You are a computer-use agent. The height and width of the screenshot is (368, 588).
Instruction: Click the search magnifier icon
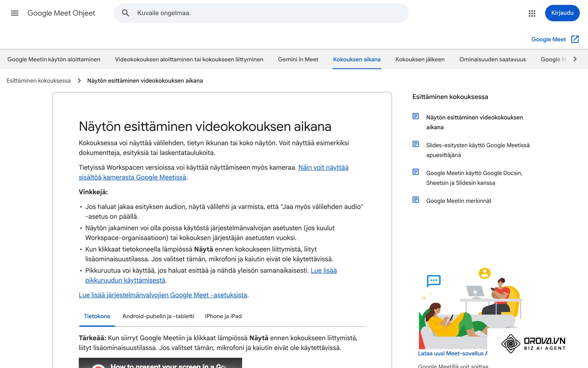pyautogui.click(x=126, y=13)
